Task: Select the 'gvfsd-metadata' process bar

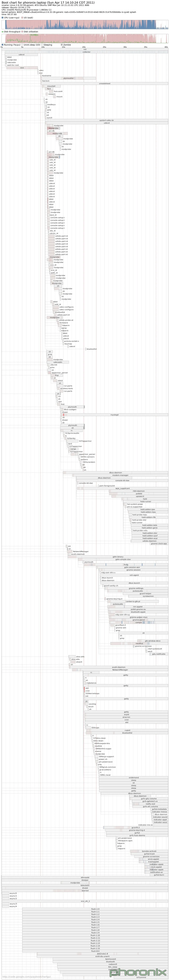Action: [x=159, y=809]
